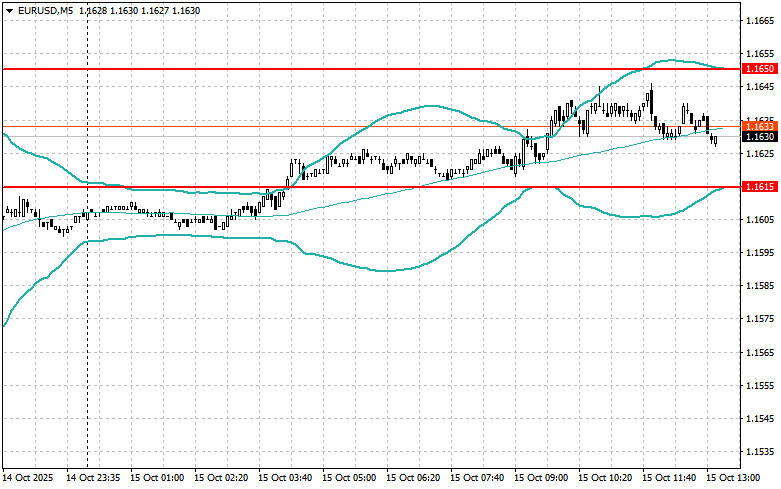Click the 14 Oct 23:35 time label
Image resolution: width=781 pixels, height=489 pixels.
(x=93, y=478)
